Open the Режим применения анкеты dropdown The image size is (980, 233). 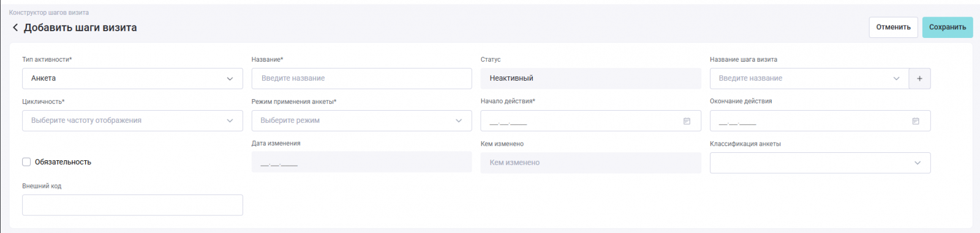point(361,120)
